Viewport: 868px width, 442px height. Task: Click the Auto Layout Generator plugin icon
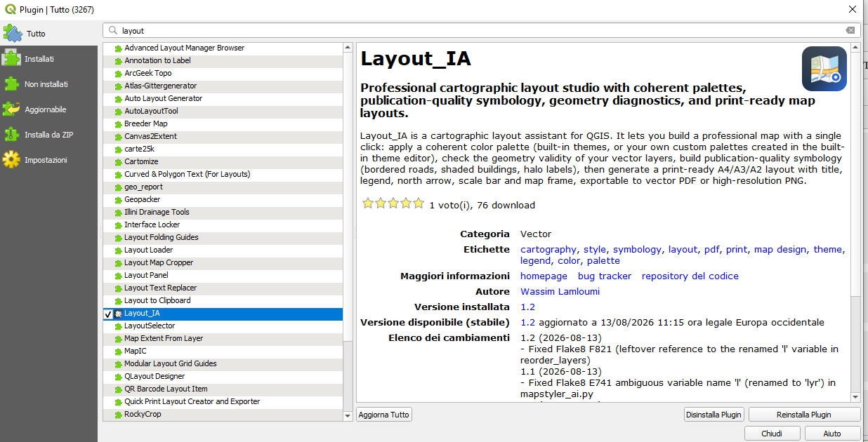tap(118, 99)
